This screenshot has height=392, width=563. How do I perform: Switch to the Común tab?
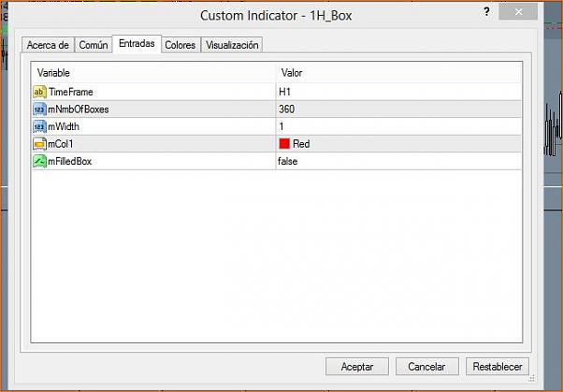tap(94, 45)
